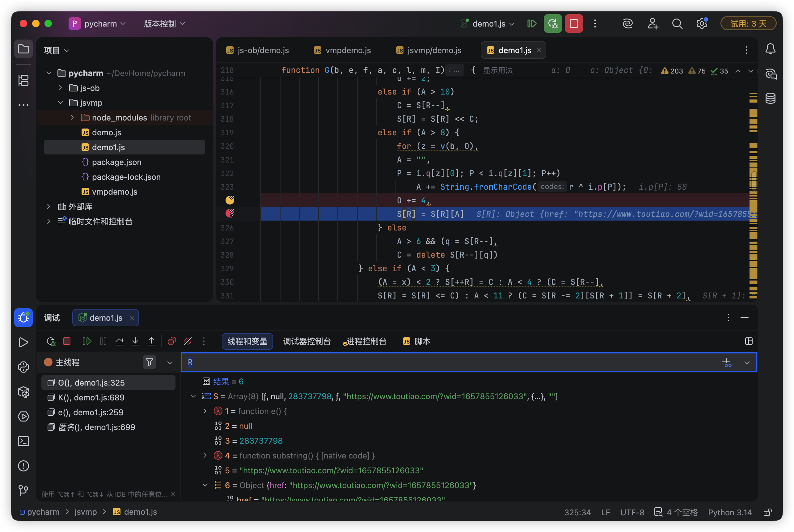Expand the js-ob folder
Image resolution: width=794 pixels, height=532 pixels.
(60, 88)
